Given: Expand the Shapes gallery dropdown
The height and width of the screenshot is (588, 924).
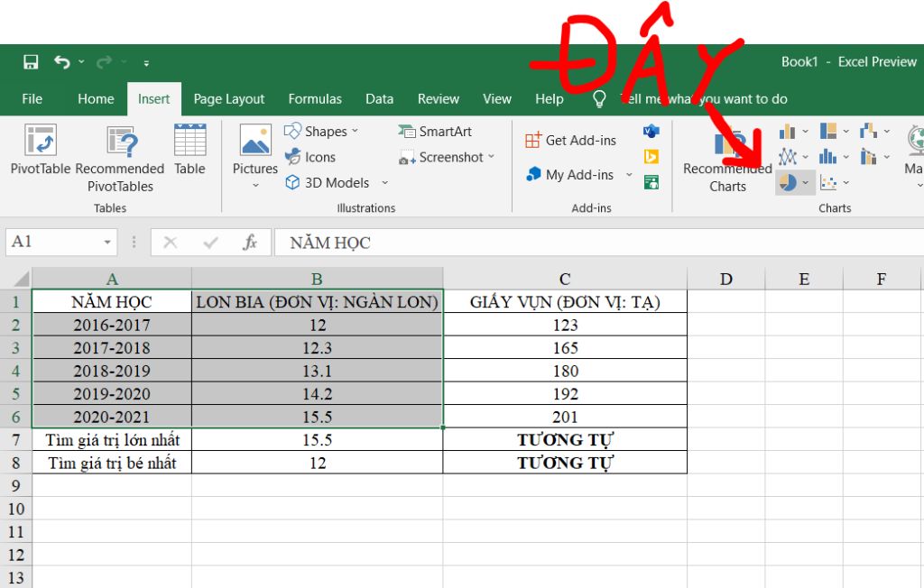Looking at the screenshot, I should point(356,132).
